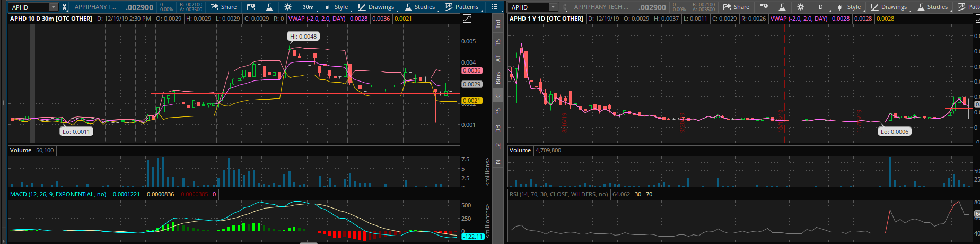Click the left chart list menu icon
Viewport: 980px width, 244px height.
[x=495, y=7]
